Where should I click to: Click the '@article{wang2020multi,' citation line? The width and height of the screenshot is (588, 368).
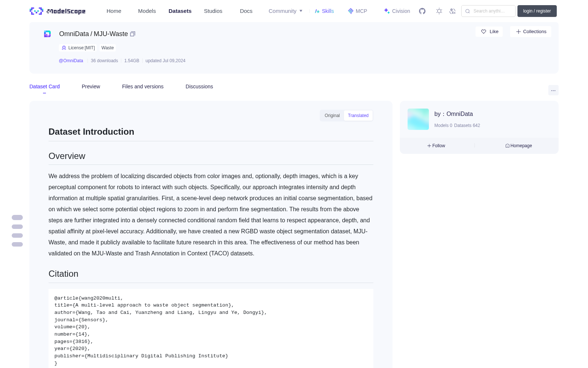pyautogui.click(x=89, y=298)
